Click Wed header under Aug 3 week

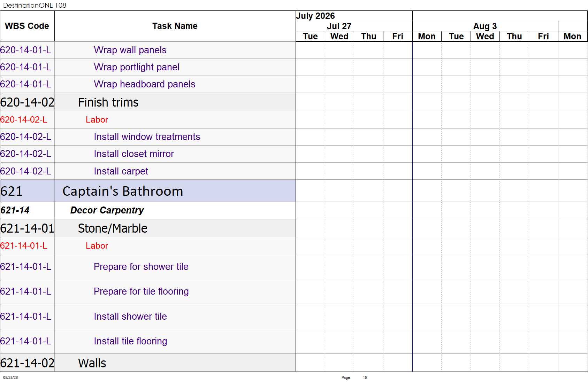pyautogui.click(x=485, y=37)
